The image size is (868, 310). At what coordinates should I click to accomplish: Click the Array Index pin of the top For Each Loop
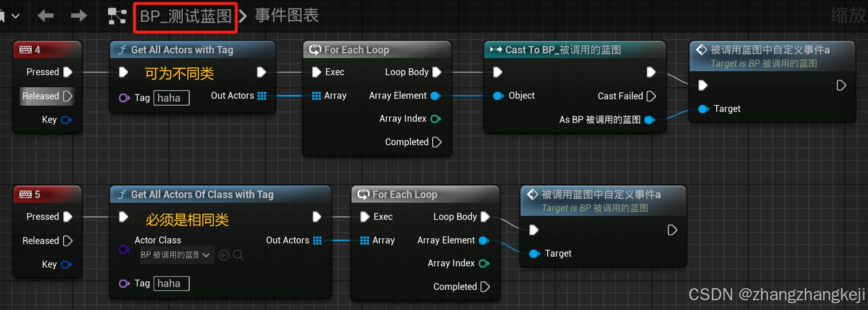436,119
